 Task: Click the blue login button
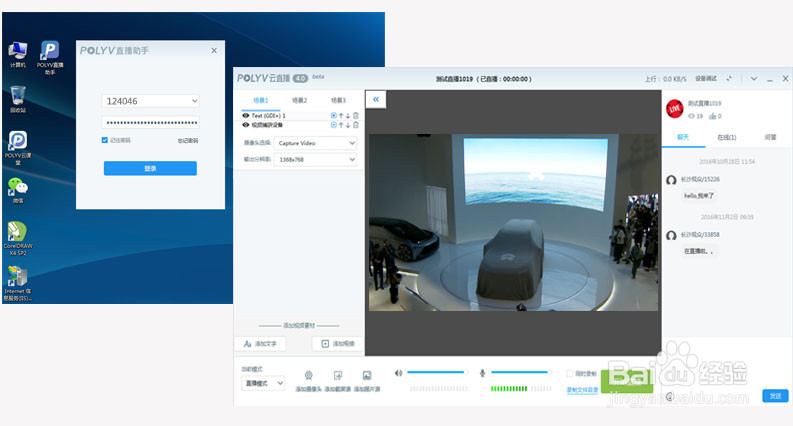pyautogui.click(x=150, y=168)
